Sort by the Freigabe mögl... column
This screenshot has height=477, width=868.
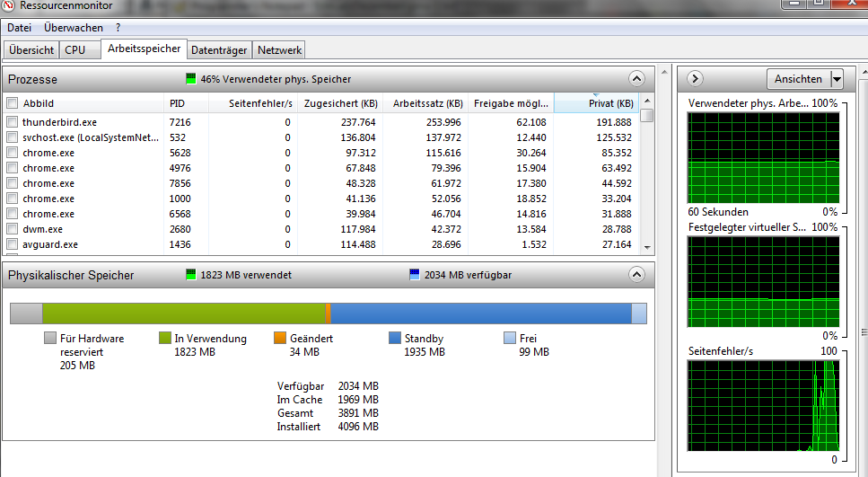512,103
